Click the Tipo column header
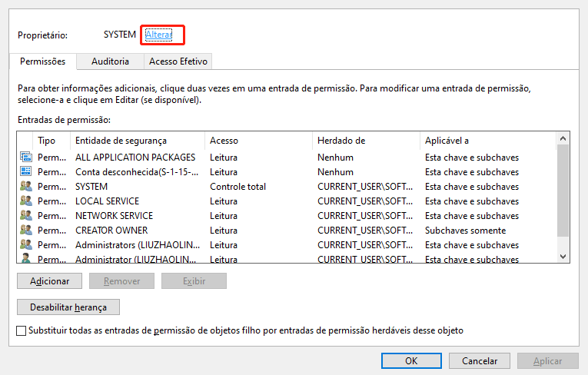This screenshot has width=588, height=375. click(51, 141)
